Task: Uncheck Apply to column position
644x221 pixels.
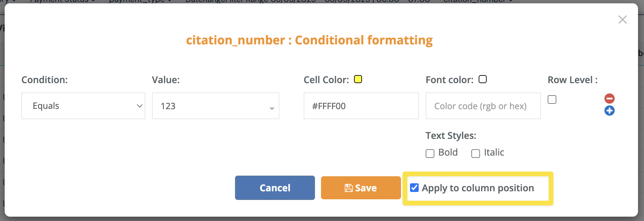Action: (414, 188)
